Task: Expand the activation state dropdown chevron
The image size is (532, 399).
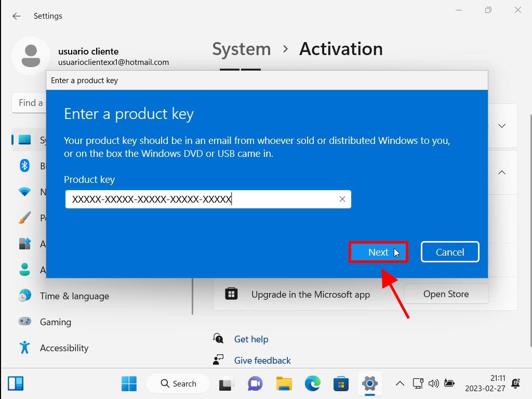Action: [502, 126]
